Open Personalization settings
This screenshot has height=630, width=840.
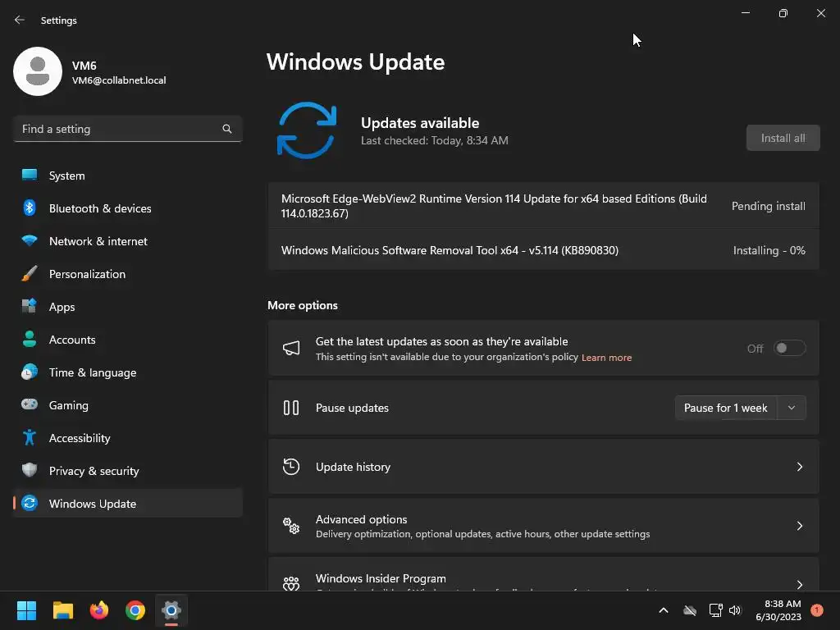tap(127, 274)
